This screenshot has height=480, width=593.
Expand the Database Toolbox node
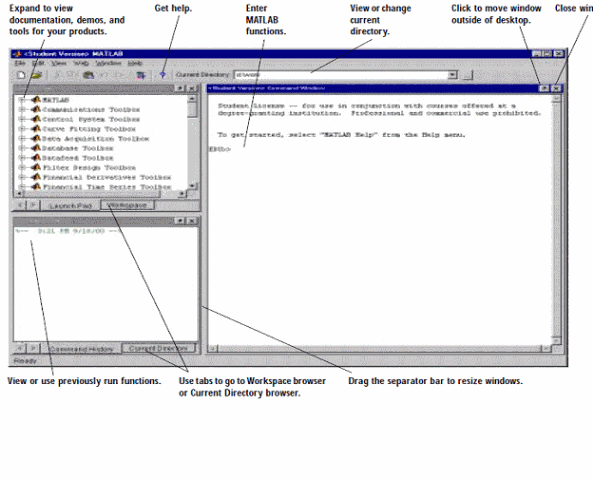(22, 148)
